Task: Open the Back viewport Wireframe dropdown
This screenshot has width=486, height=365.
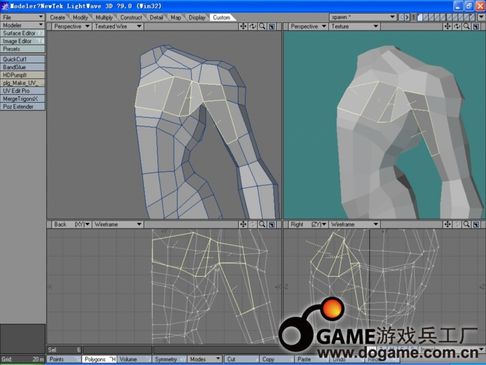Action: click(118, 224)
